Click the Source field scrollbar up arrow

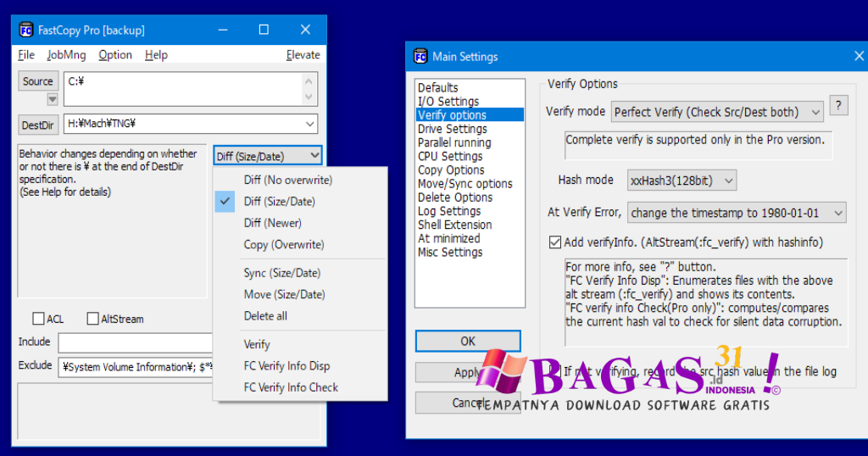[309, 81]
